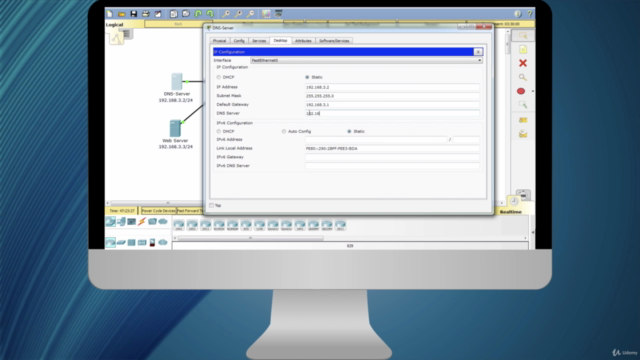Click the Logical workspace navigation icon
640x360 pixels.
116,38
